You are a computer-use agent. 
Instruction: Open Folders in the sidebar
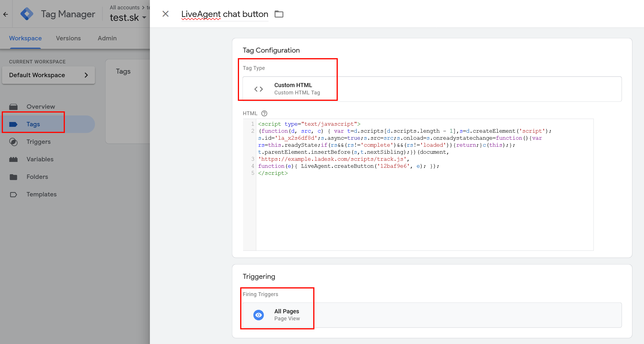coord(37,177)
